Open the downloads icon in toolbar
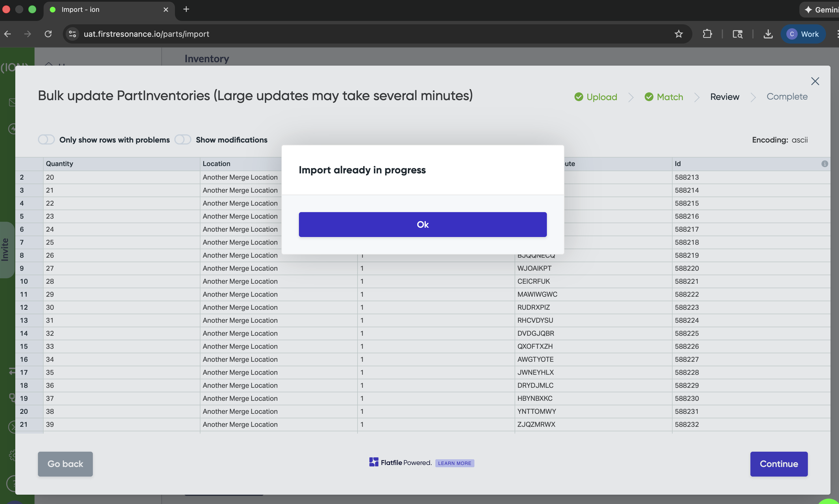Image resolution: width=839 pixels, height=504 pixels. coord(768,34)
